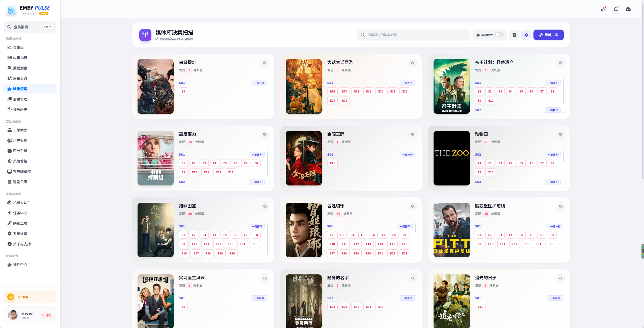Open scan settings gear icon
Screen dimensions: 644x328
click(526, 35)
